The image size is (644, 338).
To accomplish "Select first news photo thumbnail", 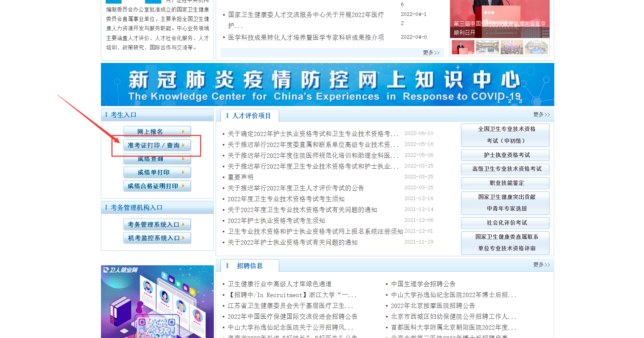I will tap(463, 47).
